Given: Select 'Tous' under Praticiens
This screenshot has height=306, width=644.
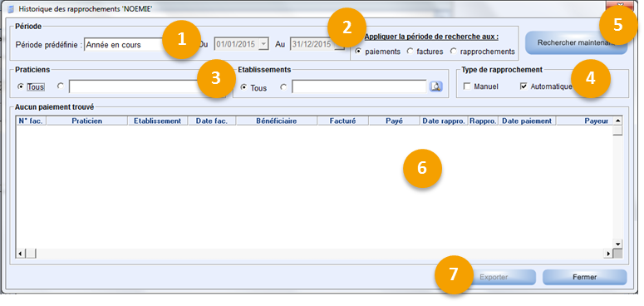Looking at the screenshot, I should click(x=21, y=86).
